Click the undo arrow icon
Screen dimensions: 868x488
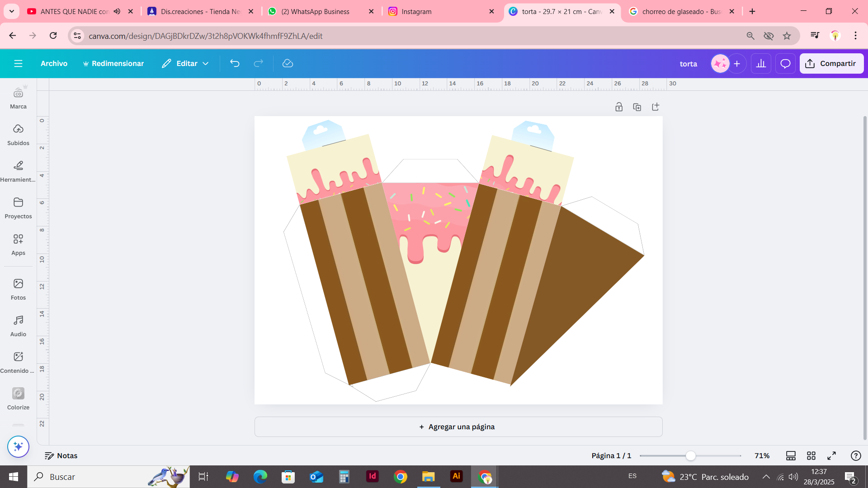point(235,63)
